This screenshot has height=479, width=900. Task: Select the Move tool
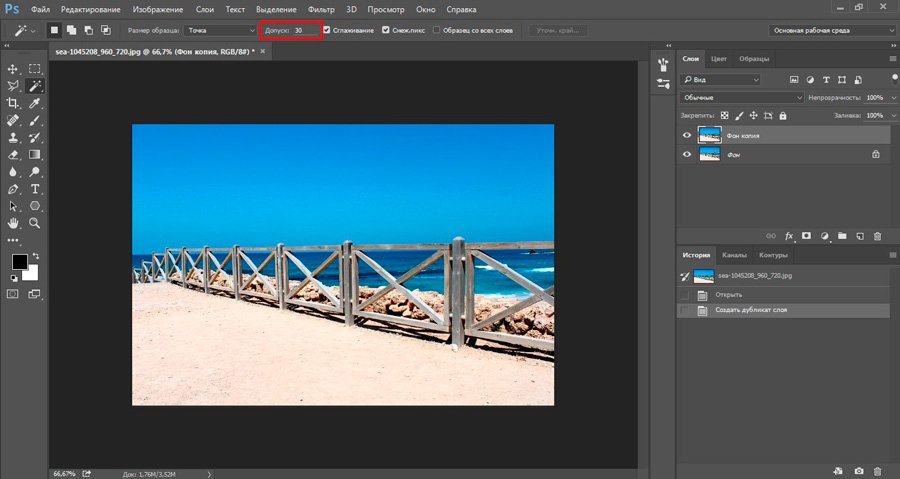(x=13, y=69)
